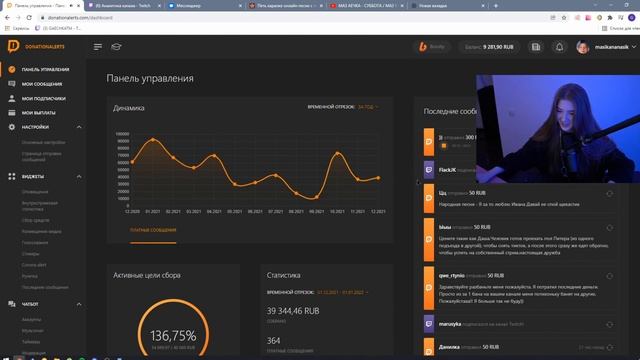Click the Чатбот icon in sidebar
Image resolution: width=640 pixels, height=360 pixels.
(12, 304)
